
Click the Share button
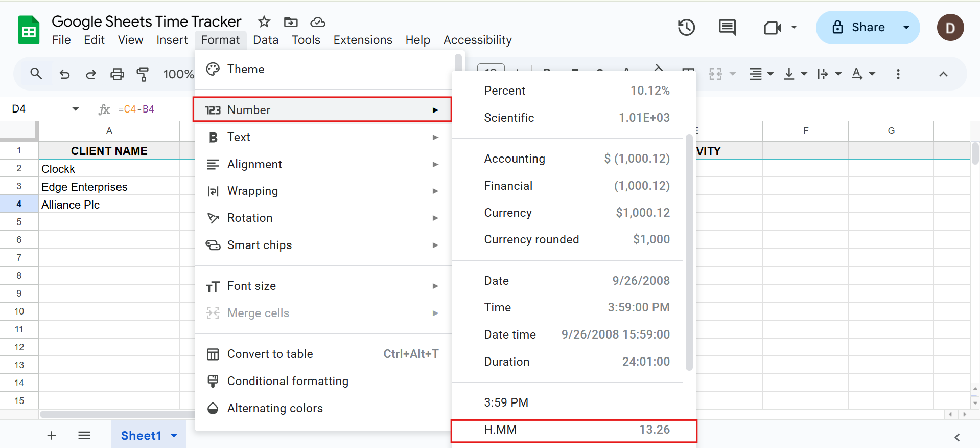pos(854,27)
